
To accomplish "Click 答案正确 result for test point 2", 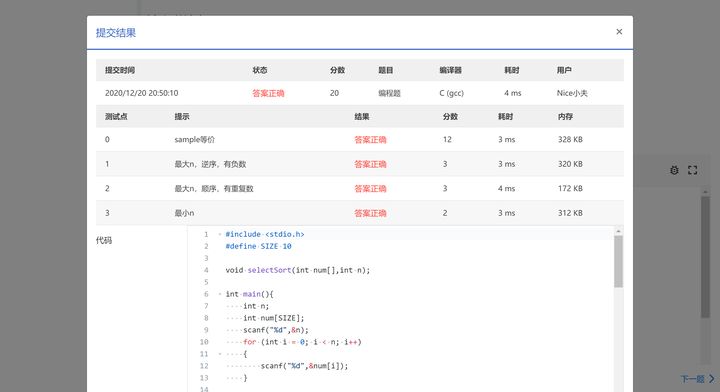I will pyautogui.click(x=370, y=189).
